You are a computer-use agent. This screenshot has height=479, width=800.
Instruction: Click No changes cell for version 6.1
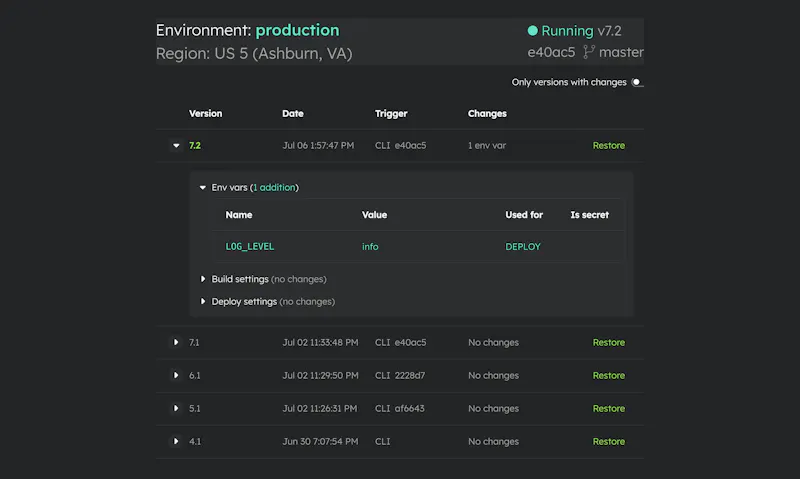click(493, 375)
